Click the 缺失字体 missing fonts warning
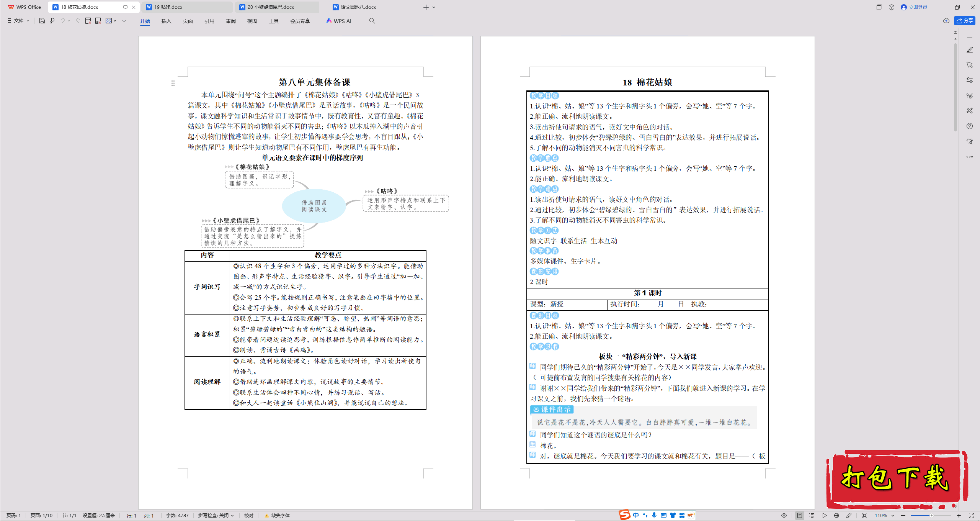The image size is (980, 521). [x=277, y=516]
